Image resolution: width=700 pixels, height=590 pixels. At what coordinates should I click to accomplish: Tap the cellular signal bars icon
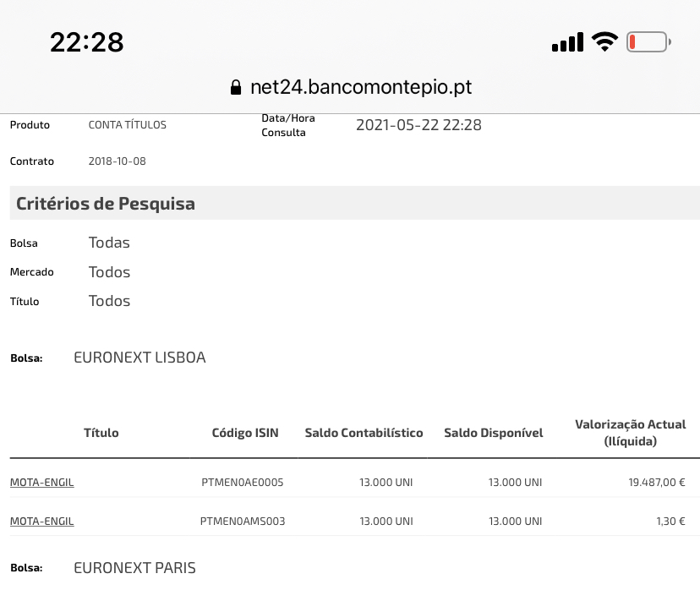[x=567, y=42]
